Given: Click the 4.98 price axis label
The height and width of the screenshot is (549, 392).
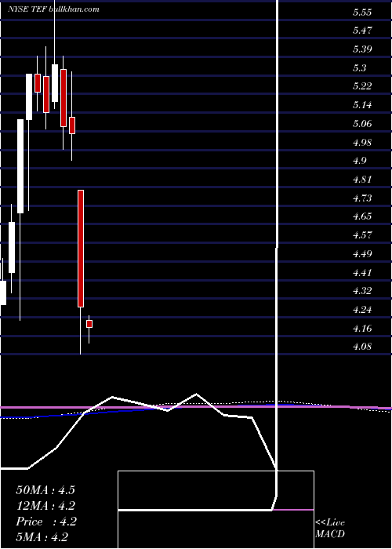Looking at the screenshot, I should (362, 143).
